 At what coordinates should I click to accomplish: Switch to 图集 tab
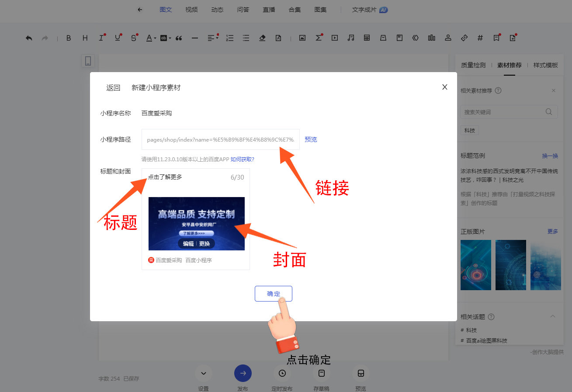[x=320, y=10]
